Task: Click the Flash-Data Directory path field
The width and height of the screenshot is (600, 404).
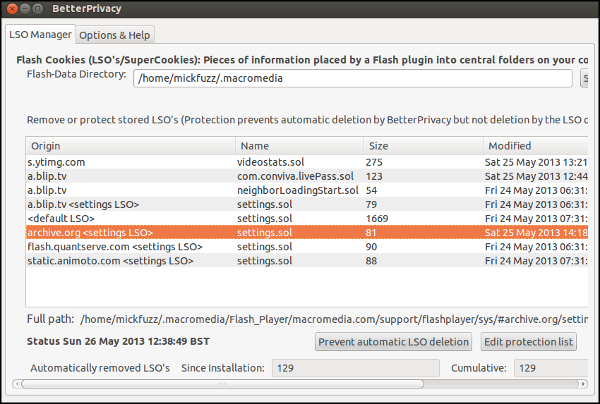Action: 352,79
